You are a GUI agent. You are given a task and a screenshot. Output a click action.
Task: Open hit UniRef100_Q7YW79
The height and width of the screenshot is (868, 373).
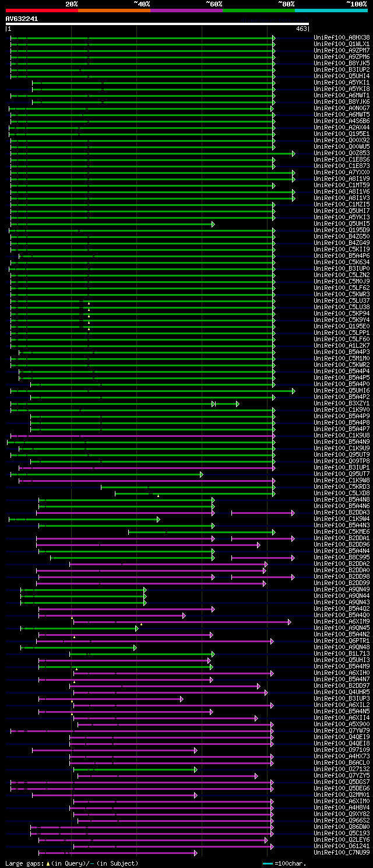click(x=342, y=730)
